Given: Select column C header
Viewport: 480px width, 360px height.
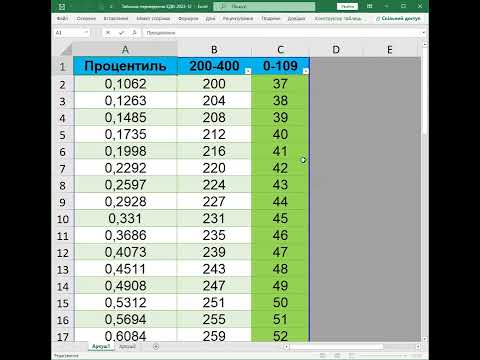Looking at the screenshot, I should pos(280,50).
